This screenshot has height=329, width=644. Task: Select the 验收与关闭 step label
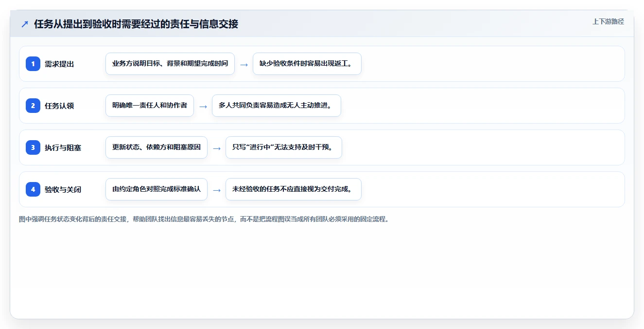pos(63,189)
